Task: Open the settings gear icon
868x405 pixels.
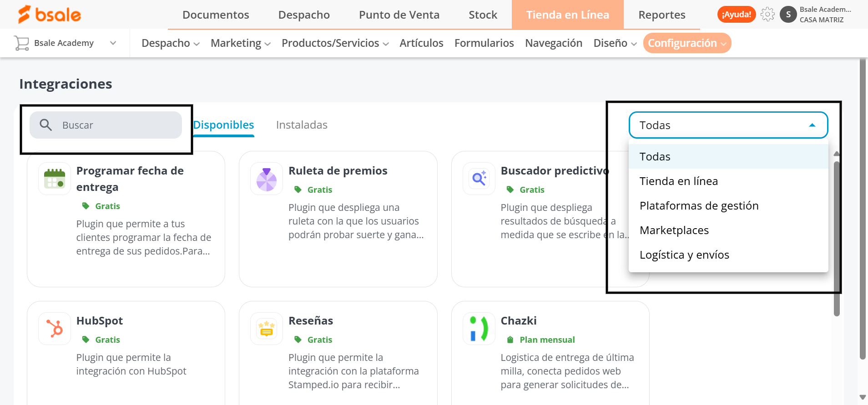Action: 767,15
